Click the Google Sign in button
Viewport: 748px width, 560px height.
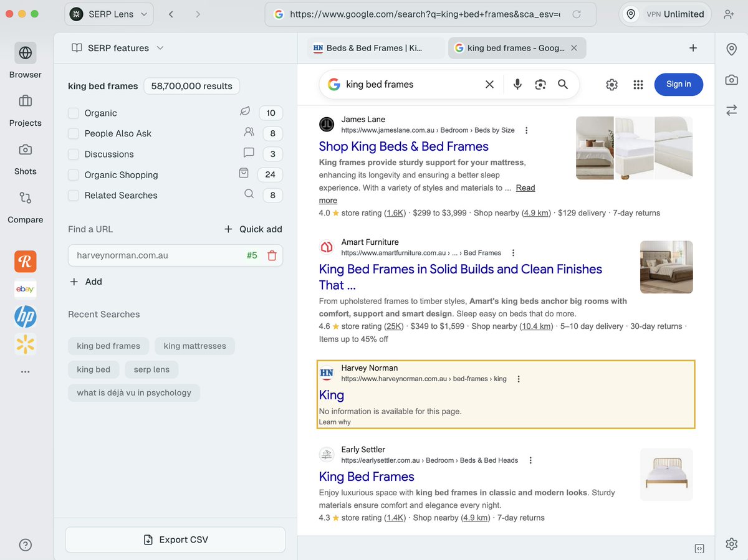678,84
